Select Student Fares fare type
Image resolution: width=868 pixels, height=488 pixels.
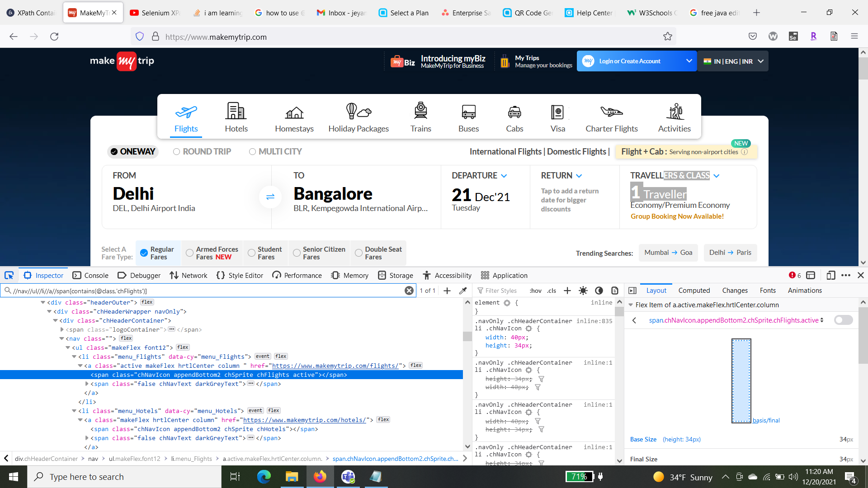tap(265, 253)
